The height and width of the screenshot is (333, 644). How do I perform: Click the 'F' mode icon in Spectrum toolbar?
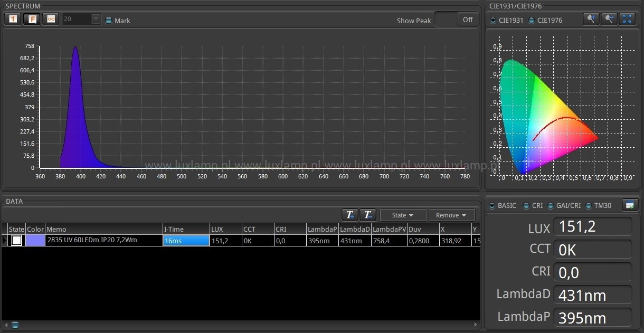point(32,19)
